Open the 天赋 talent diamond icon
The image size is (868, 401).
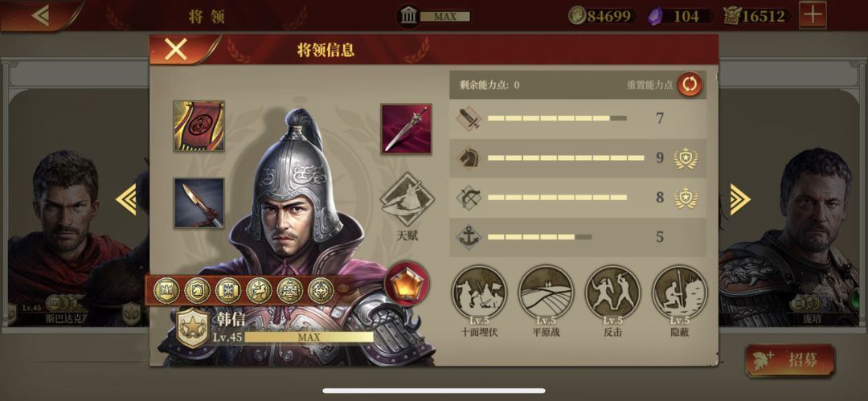click(407, 199)
